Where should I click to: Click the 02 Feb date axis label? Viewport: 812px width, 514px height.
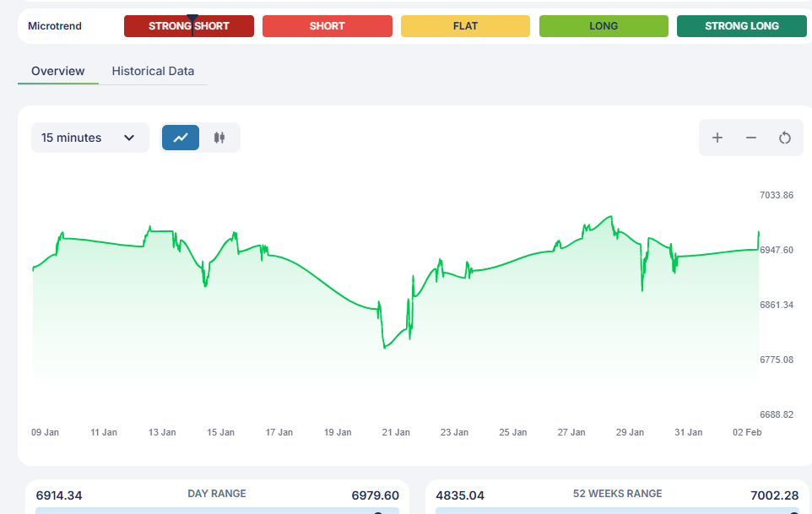coord(747,432)
